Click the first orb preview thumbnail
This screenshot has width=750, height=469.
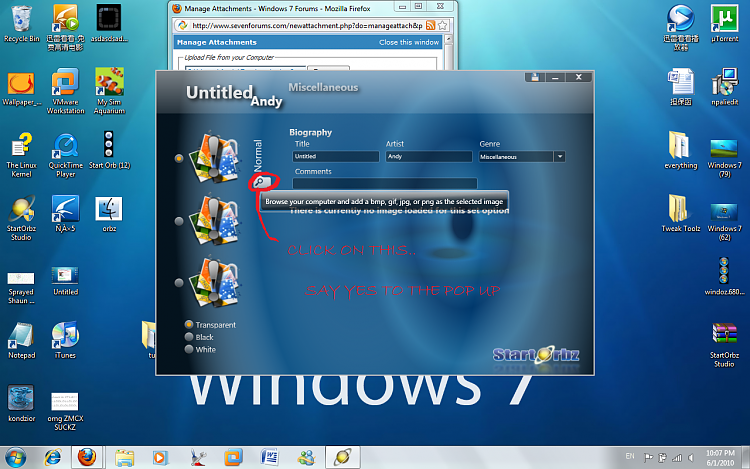pos(214,158)
